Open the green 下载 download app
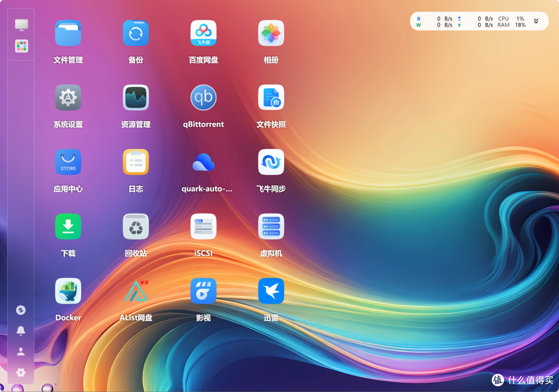559x392 pixels. (68, 227)
